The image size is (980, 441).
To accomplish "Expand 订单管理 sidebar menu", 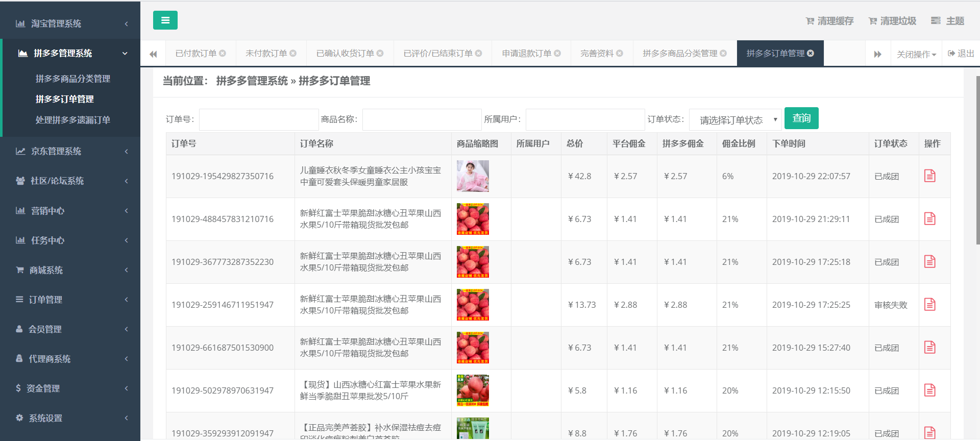I will point(70,299).
